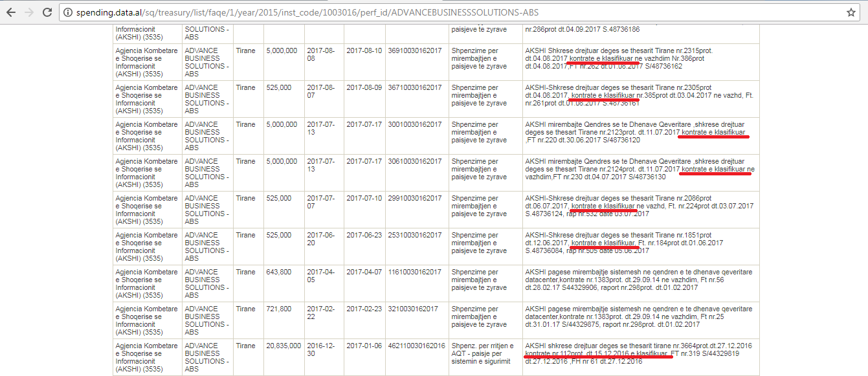Click the 643,800 payment amount
This screenshot has width=868, height=376.
pos(279,272)
